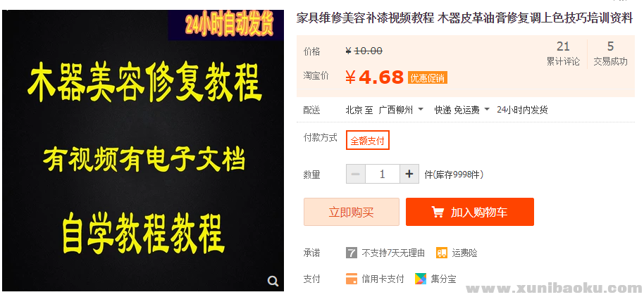Increase quantity with the plus button

point(409,174)
